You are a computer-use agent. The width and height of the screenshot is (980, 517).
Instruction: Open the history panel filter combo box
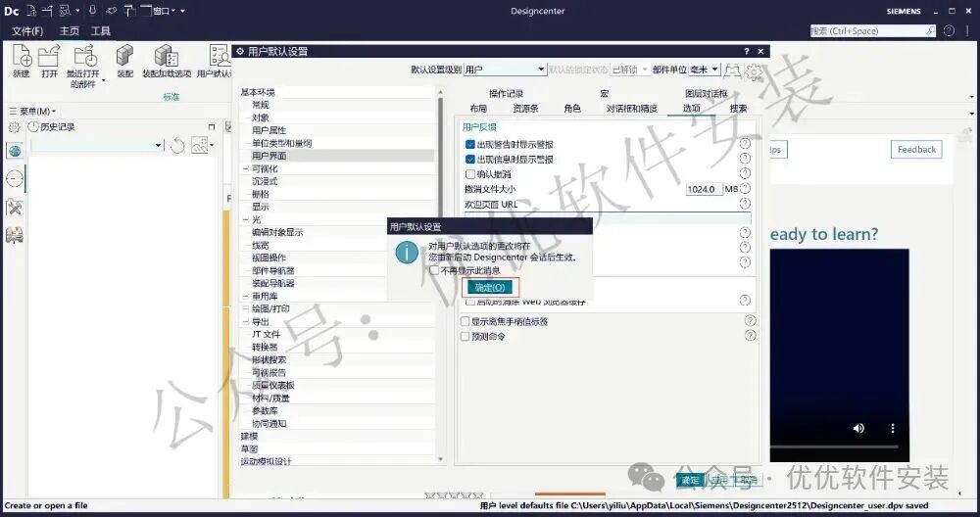pyautogui.click(x=96, y=146)
